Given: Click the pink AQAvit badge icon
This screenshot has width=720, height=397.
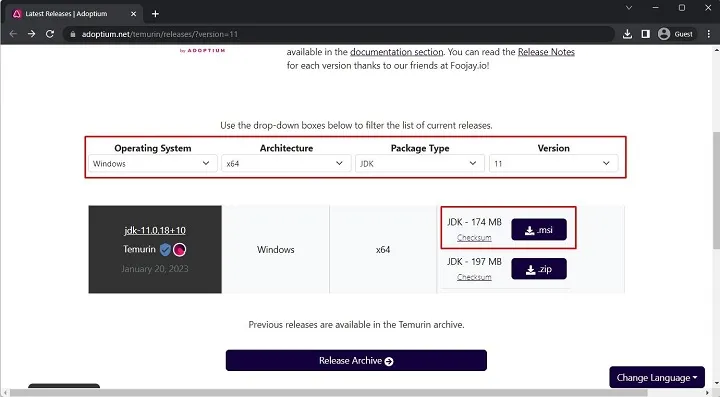Looking at the screenshot, I should pyautogui.click(x=180, y=250).
